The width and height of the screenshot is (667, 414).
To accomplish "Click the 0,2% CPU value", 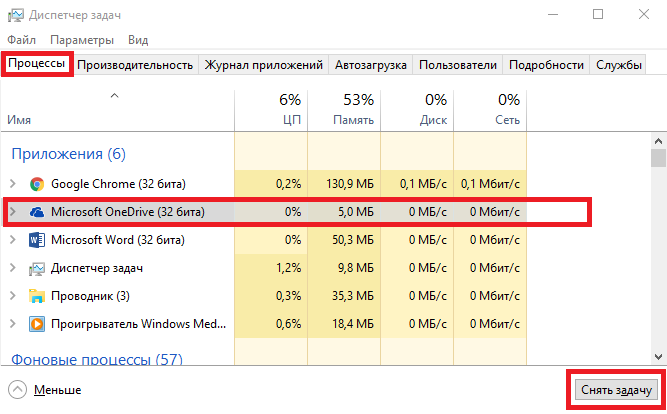I will (x=288, y=184).
